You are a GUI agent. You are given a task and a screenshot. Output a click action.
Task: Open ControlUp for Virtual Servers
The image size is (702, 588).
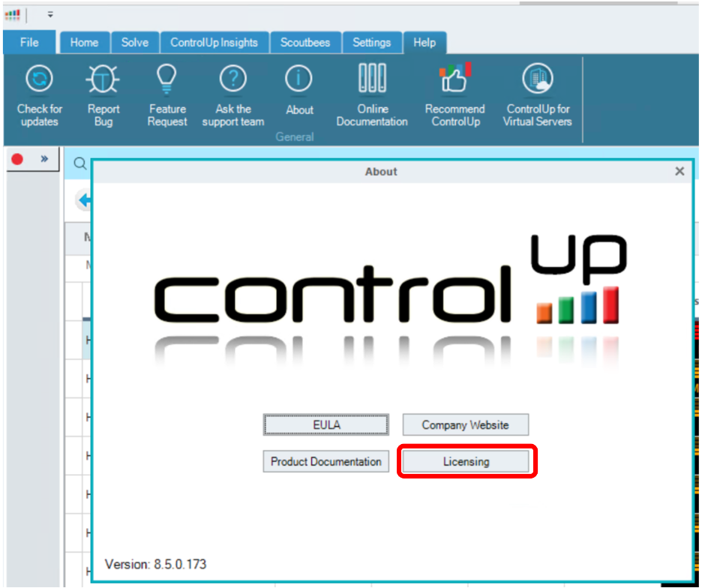[x=537, y=95]
